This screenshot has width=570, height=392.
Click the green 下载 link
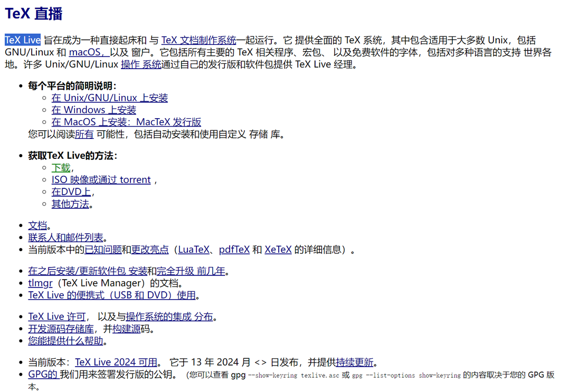click(61, 168)
